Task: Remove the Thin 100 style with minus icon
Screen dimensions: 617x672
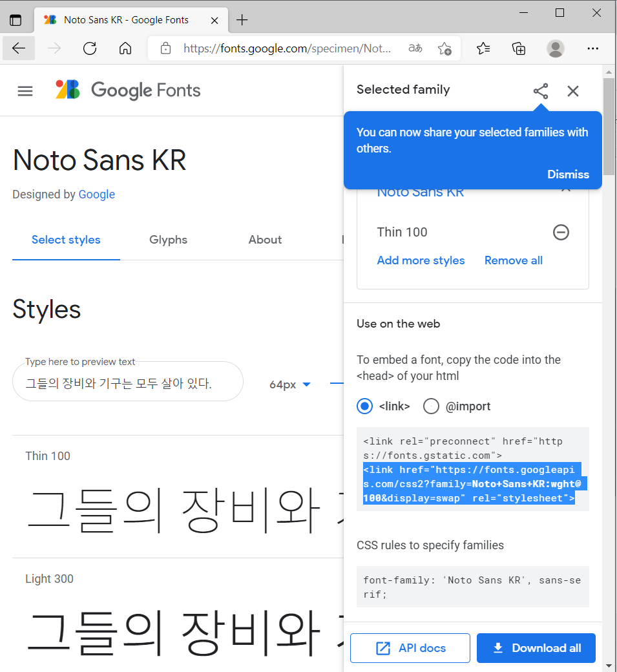Action: coord(561,232)
